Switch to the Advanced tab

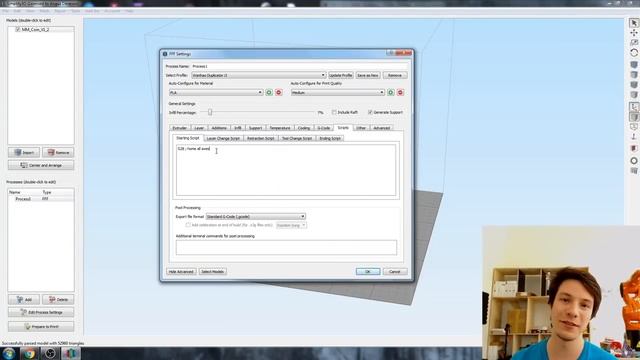(x=382, y=128)
